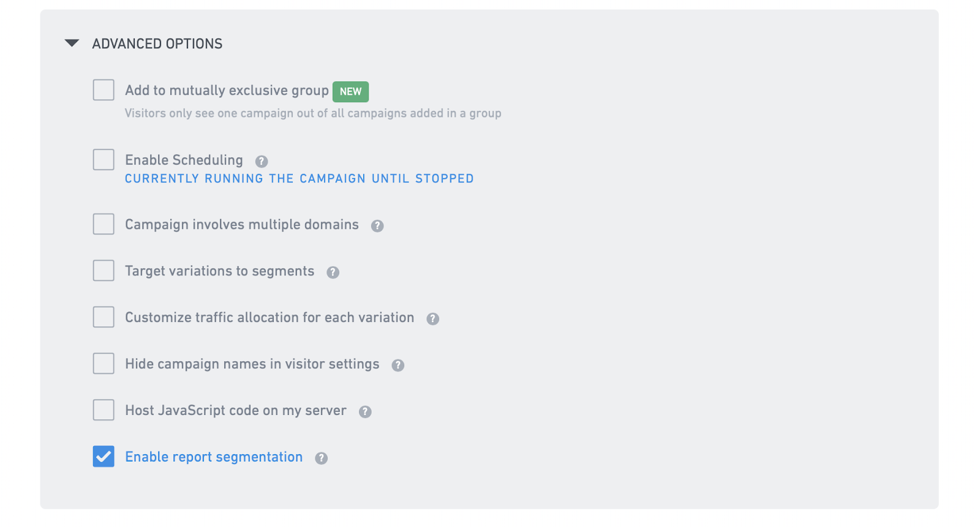Check Customize traffic allocation for each variation
980x527 pixels.
point(104,317)
